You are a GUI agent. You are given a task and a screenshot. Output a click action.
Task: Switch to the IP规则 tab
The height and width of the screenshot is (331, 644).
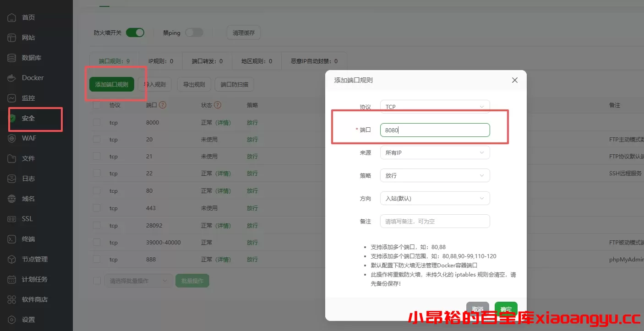[x=161, y=60]
